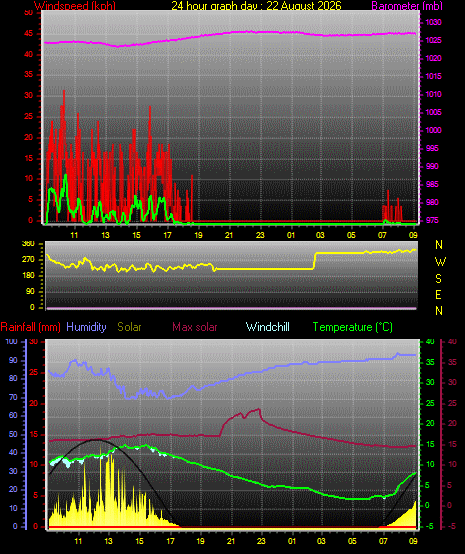Click hour 21 on the top graph timeline
This screenshot has width=465, height=554.
[x=229, y=235]
